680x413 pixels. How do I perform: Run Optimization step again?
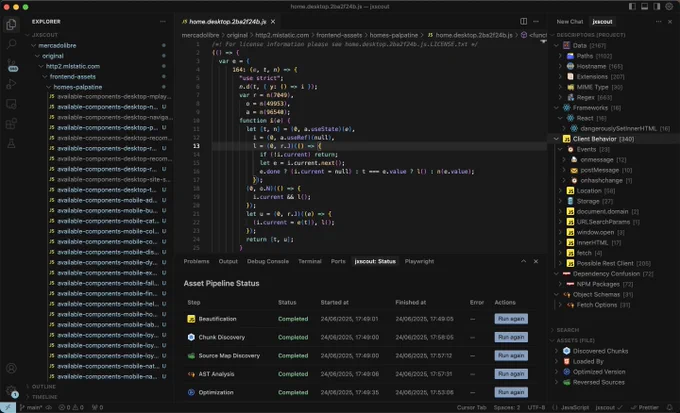pos(511,392)
